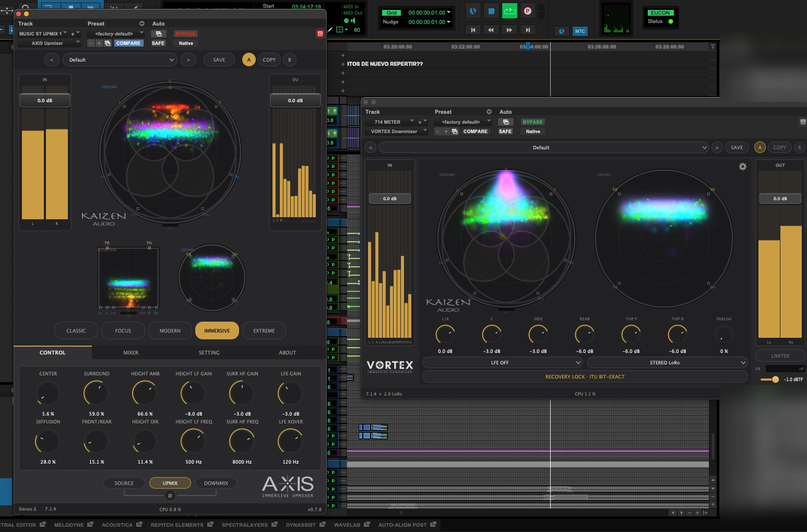Toggle loop playback in the transport
This screenshot has width=807, height=532.
click(x=509, y=11)
